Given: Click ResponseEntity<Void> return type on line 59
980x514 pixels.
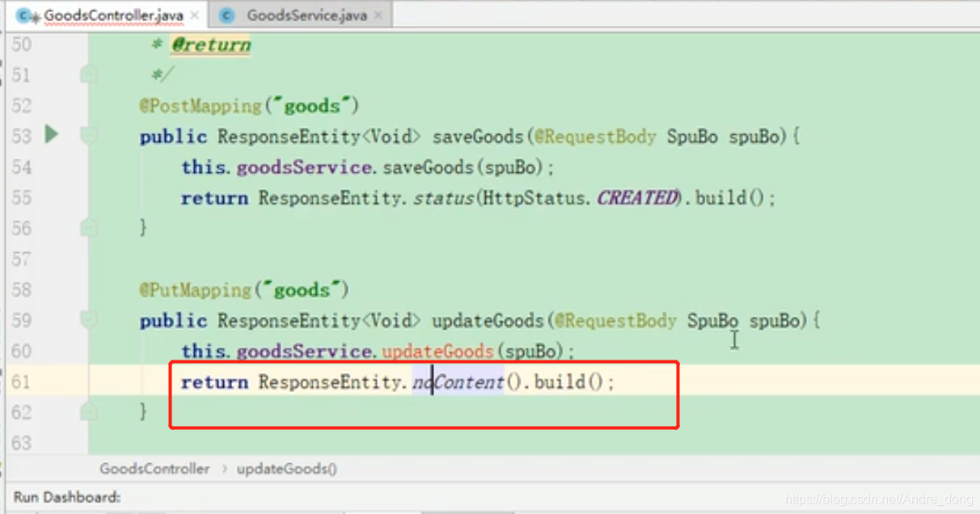Looking at the screenshot, I should click(x=319, y=321).
